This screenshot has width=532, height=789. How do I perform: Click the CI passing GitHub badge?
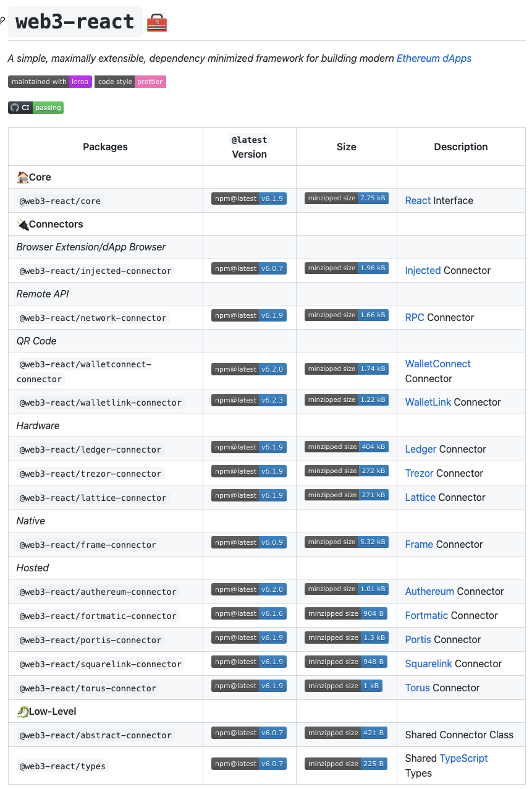coord(36,108)
